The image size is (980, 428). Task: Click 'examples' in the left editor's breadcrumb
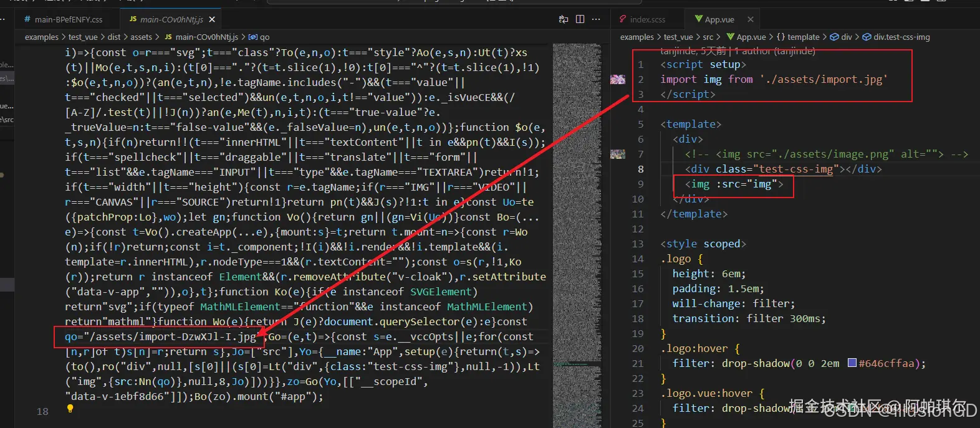[41, 37]
